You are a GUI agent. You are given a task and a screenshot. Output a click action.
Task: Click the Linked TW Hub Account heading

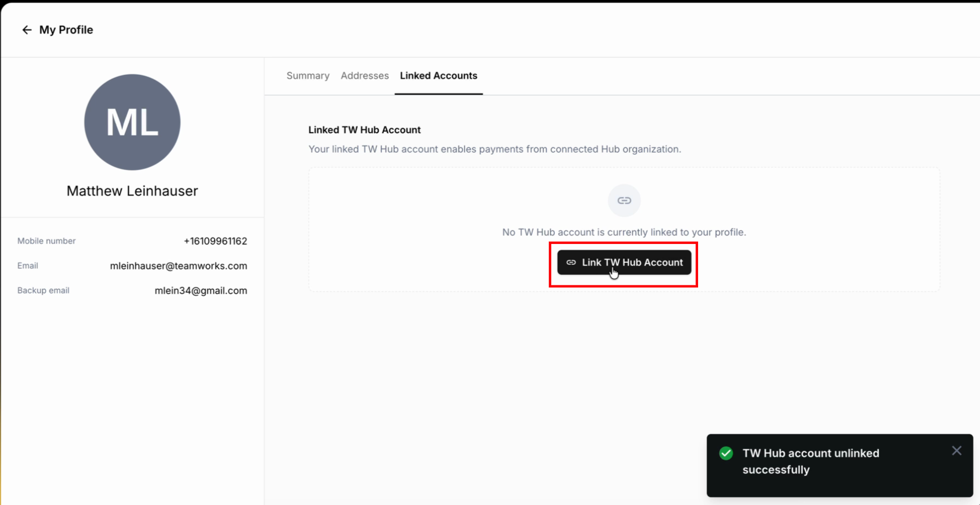pyautogui.click(x=364, y=130)
